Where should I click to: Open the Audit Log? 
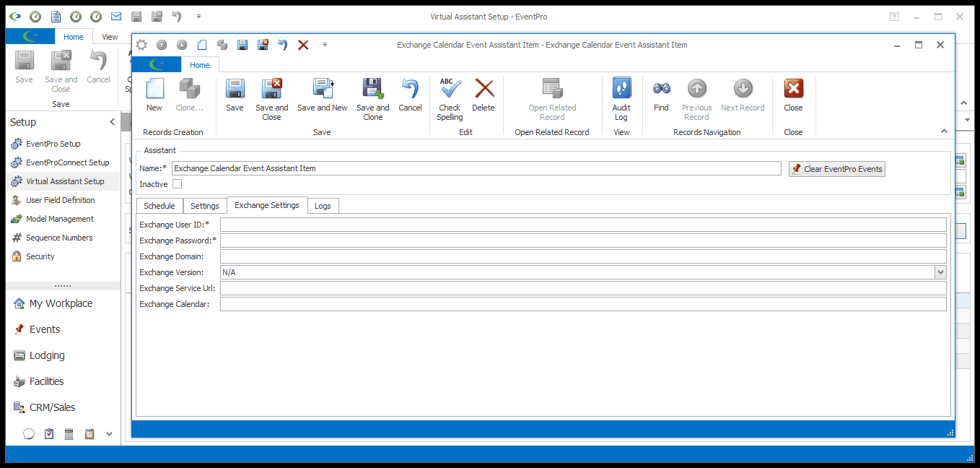tap(621, 100)
